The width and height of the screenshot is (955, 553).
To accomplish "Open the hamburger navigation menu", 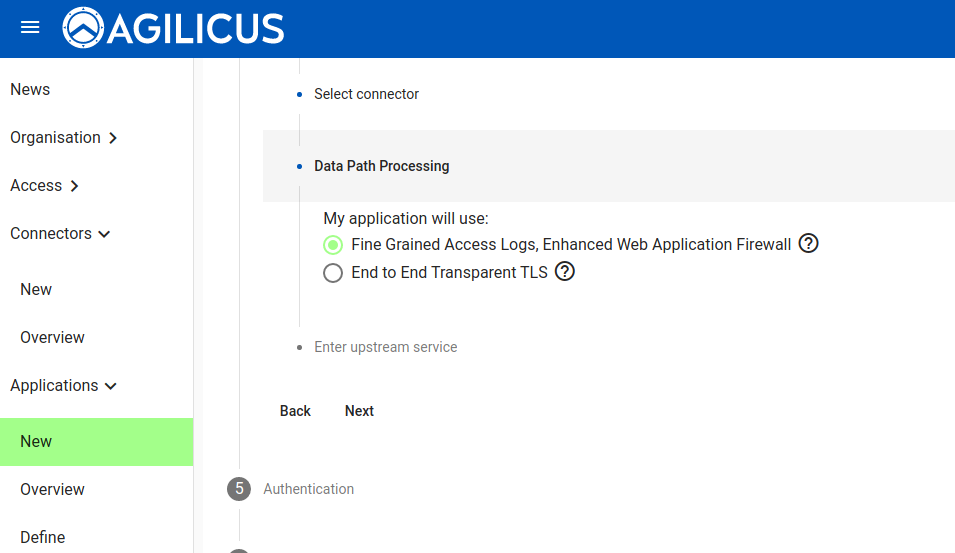I will coord(30,27).
